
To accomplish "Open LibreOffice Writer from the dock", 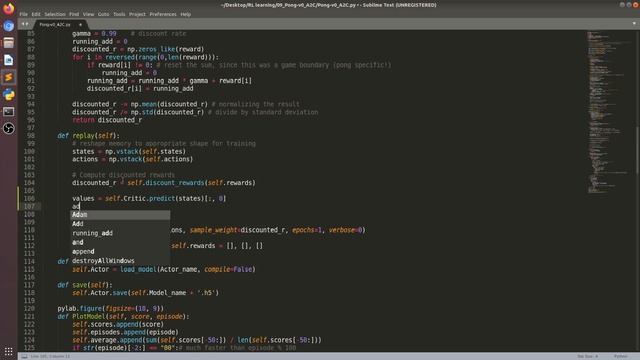I will coord(9,60).
